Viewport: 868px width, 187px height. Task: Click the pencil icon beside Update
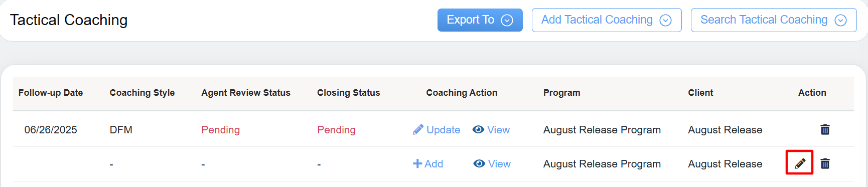[418, 130]
